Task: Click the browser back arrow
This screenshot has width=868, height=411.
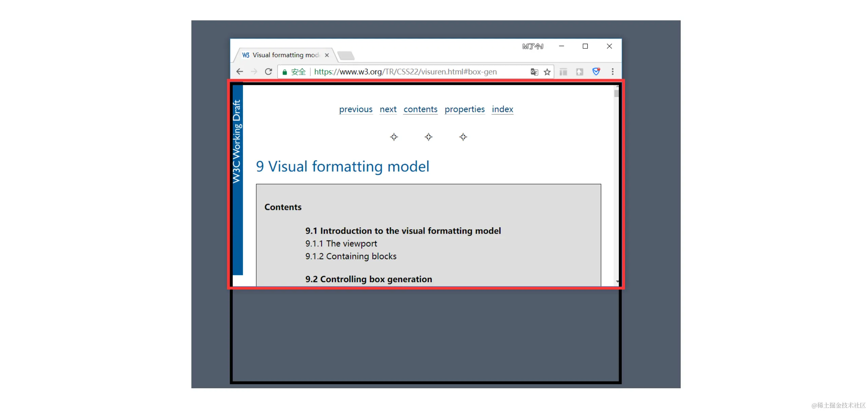Action: coord(240,72)
